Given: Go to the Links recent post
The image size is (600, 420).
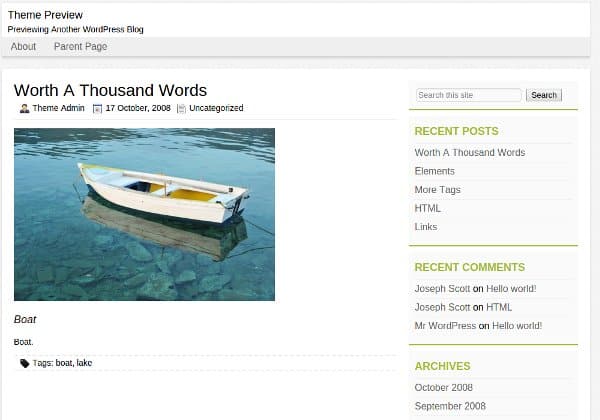Looking at the screenshot, I should (x=426, y=227).
